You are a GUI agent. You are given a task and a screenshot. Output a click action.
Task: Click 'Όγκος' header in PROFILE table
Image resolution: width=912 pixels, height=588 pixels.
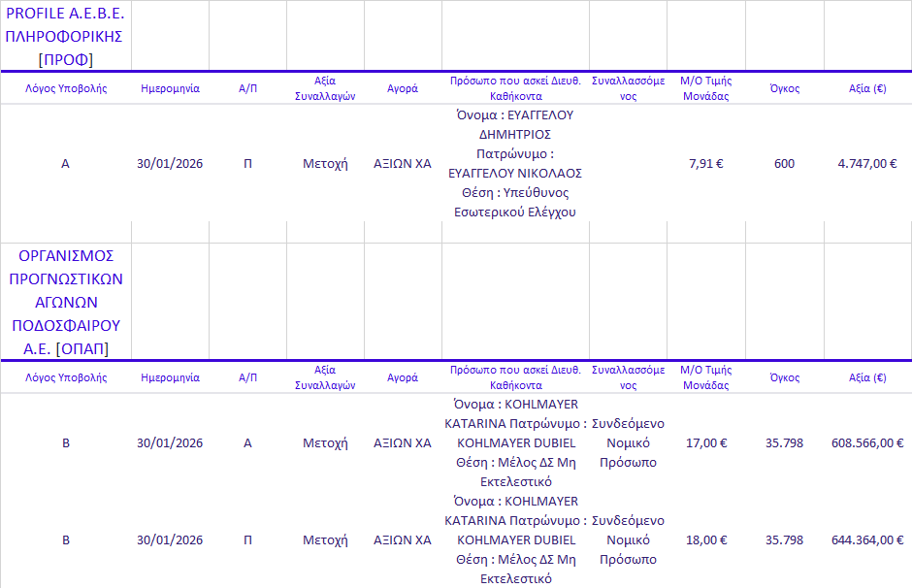pos(785,88)
